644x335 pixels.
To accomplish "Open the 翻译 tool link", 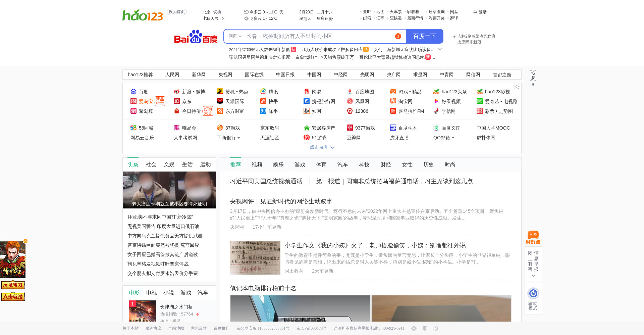I will click(454, 18).
